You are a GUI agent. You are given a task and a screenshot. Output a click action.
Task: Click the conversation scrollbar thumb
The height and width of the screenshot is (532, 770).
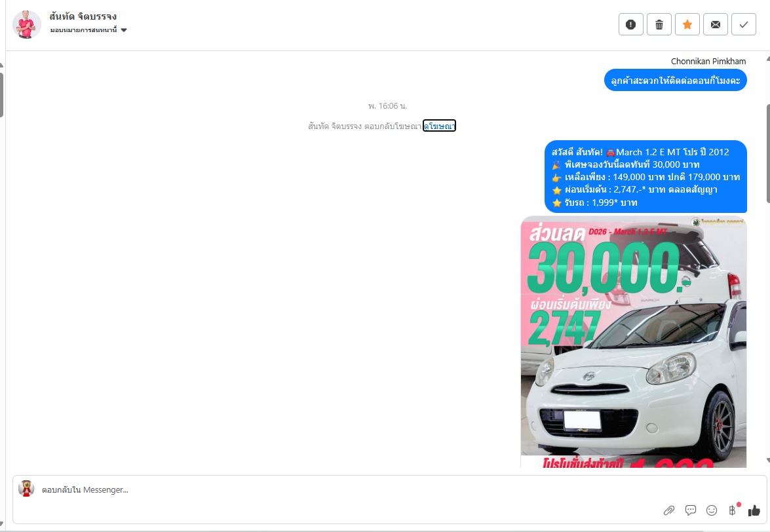click(x=767, y=153)
